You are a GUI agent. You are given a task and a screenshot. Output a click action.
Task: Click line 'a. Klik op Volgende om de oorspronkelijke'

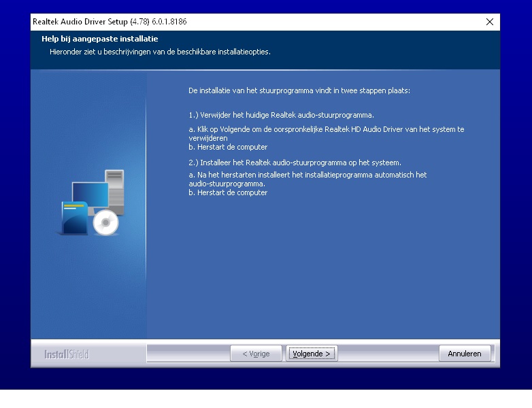coord(256,129)
